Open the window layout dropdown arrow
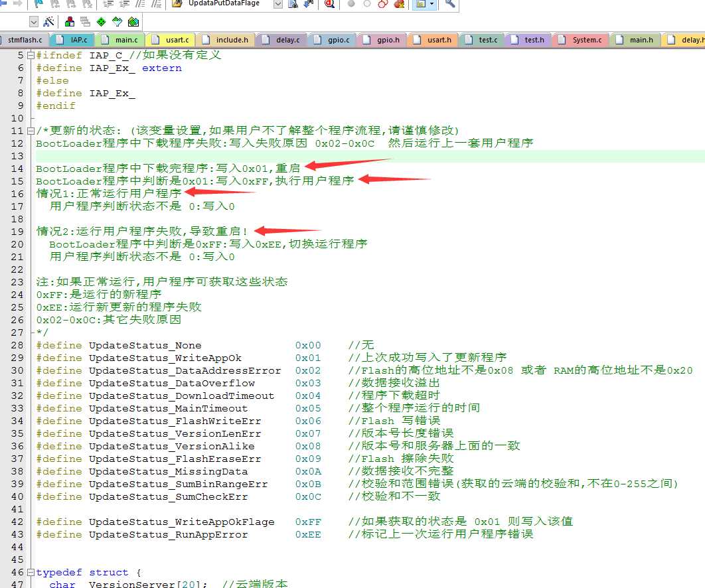The image size is (705, 588). pos(432,4)
